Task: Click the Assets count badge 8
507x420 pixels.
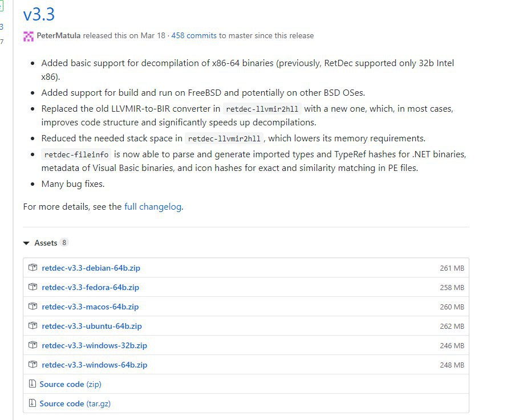Action: (x=64, y=243)
